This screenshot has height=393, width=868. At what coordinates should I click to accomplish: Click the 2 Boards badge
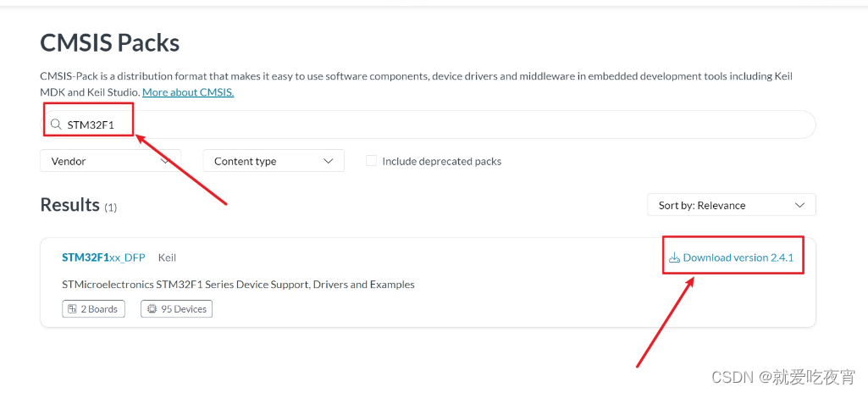pyautogui.click(x=93, y=309)
